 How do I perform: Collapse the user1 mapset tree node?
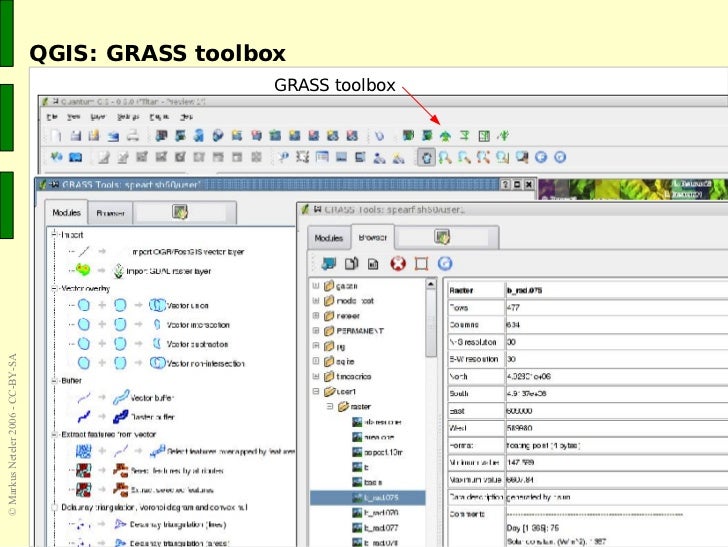click(x=316, y=391)
